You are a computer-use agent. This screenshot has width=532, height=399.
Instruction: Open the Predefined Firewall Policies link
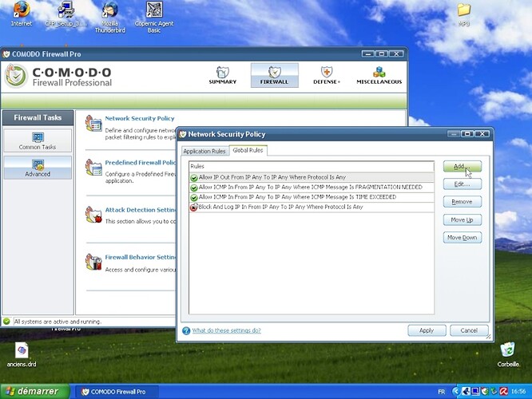pos(141,162)
